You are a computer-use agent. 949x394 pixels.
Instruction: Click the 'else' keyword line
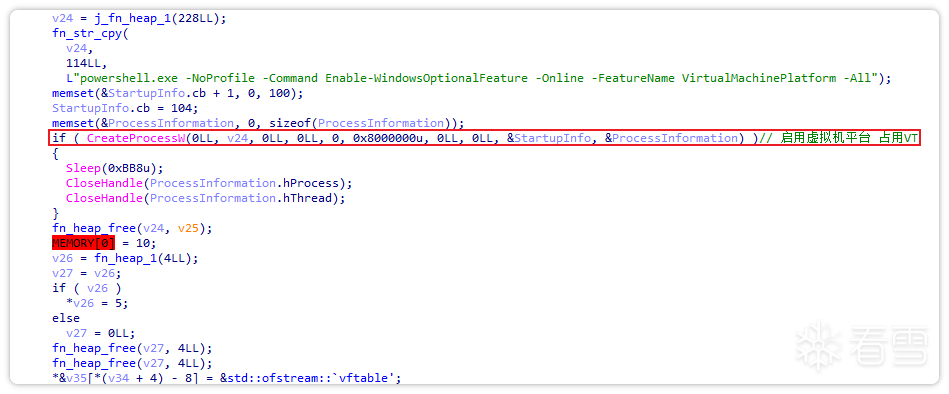point(66,318)
